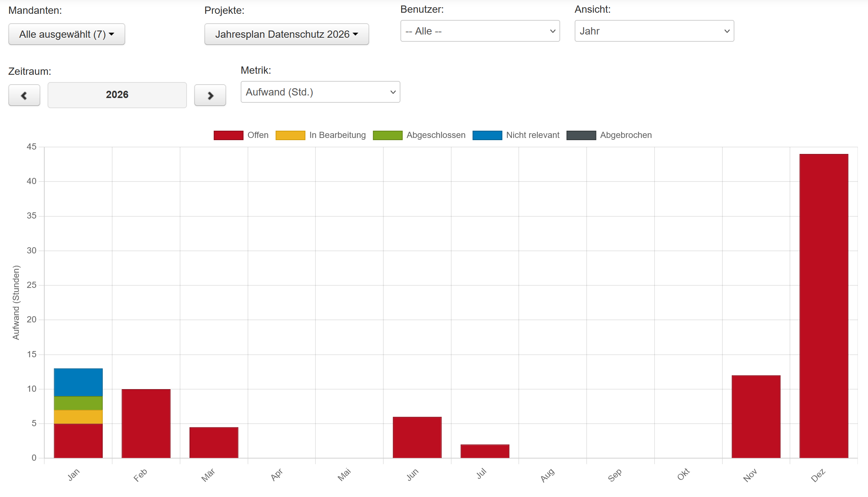This screenshot has height=497, width=868.
Task: Click the February red bar
Action: pos(146,423)
